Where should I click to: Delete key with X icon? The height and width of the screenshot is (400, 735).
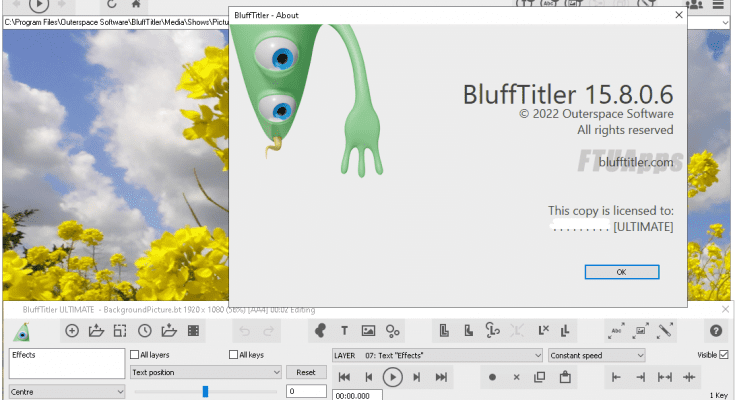point(516,377)
